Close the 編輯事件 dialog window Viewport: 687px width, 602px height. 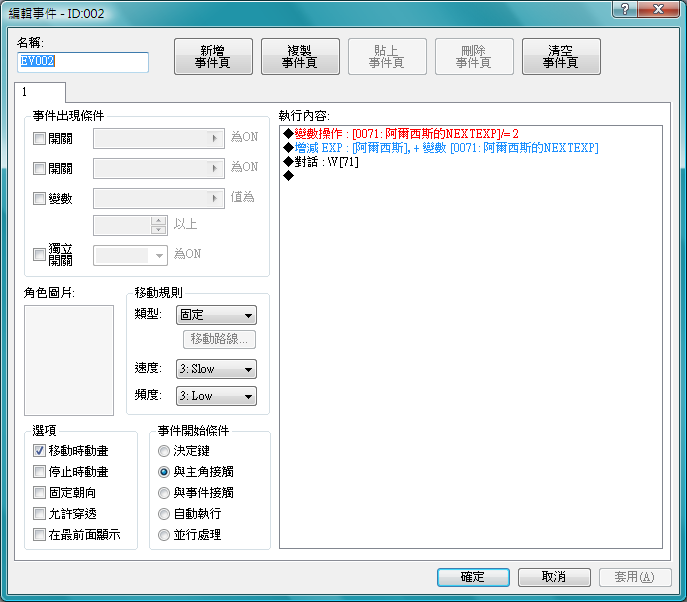pos(659,9)
